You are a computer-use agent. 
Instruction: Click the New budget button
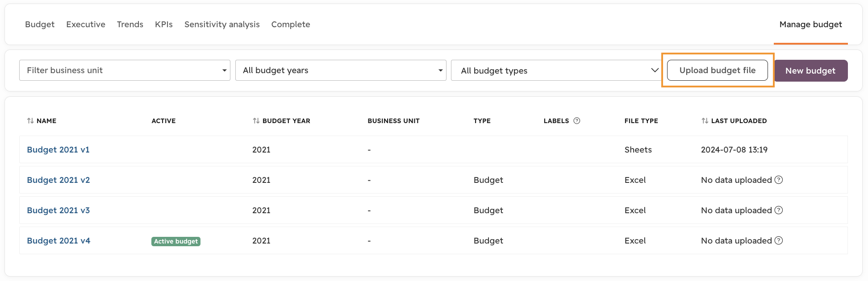point(810,70)
